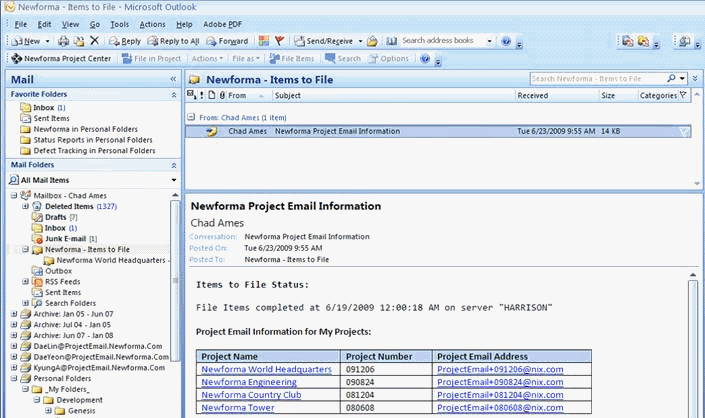Expand the search query builder chevron
Screen dimensions: 705x418
coord(695,79)
